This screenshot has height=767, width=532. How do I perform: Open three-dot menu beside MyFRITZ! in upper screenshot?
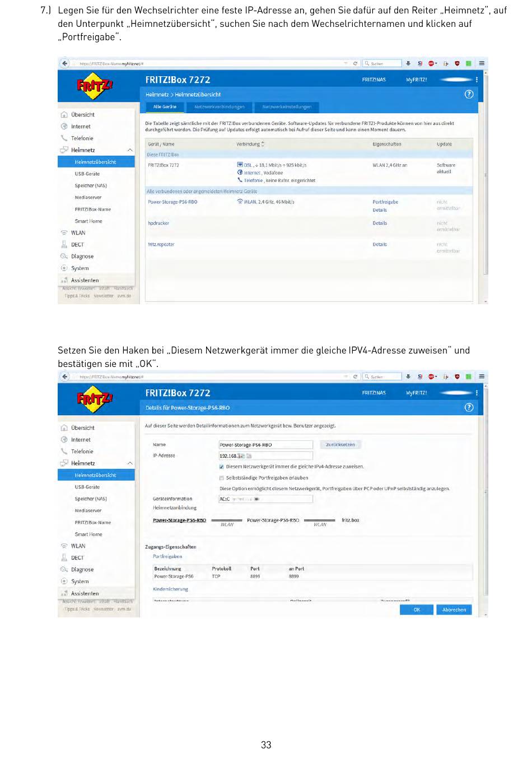477,80
